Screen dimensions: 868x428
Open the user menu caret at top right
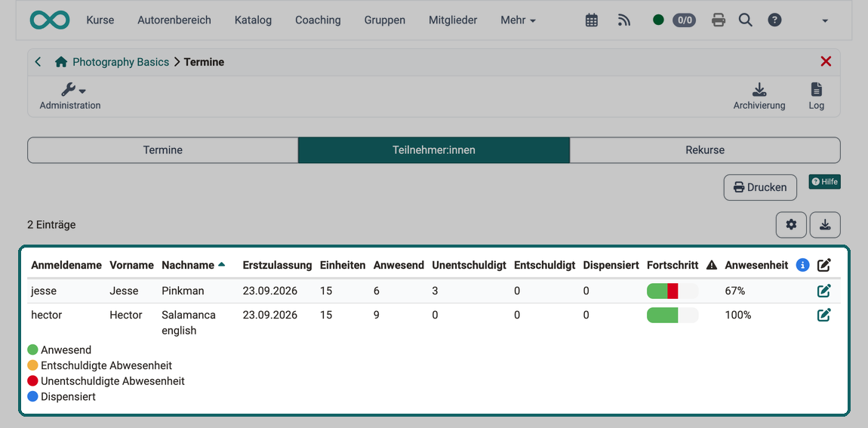pos(826,21)
